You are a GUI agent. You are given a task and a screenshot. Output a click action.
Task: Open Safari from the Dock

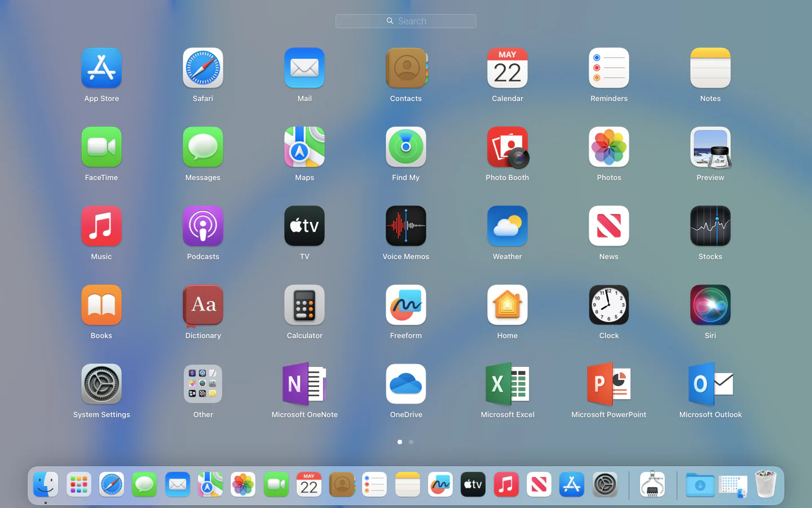coord(112,485)
